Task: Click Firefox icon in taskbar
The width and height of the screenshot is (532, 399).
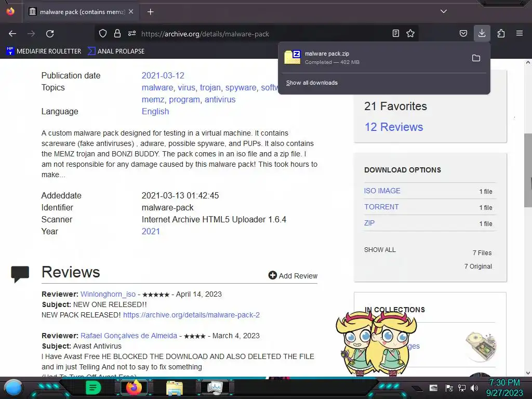Action: pyautogui.click(x=134, y=388)
